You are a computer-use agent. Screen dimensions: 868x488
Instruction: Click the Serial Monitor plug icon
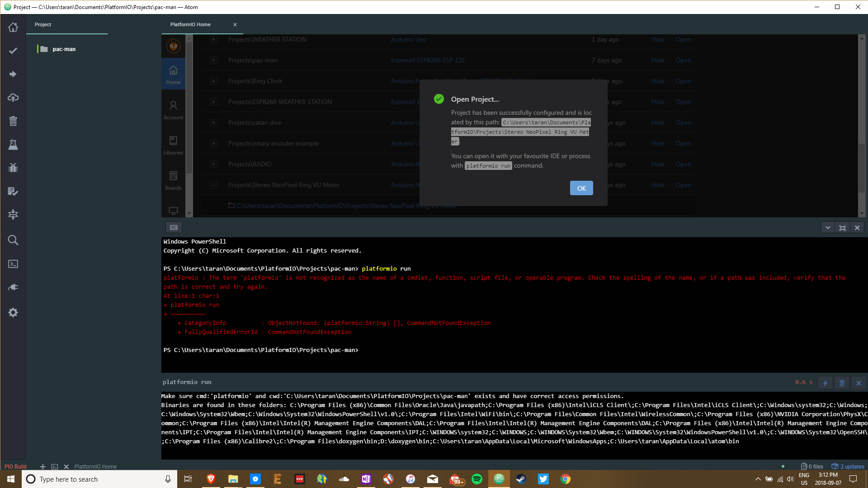pos(13,287)
